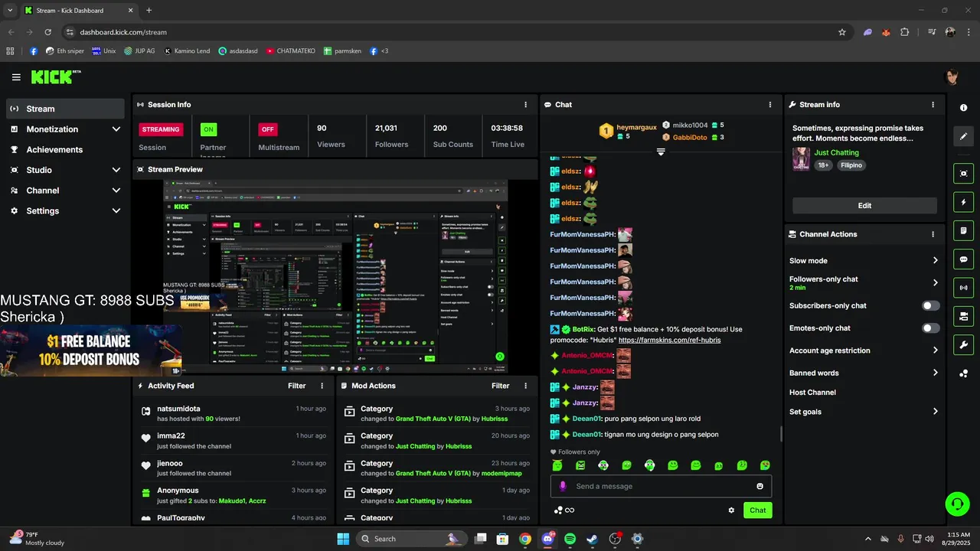
Task: Focus the Send a message field
Action: 661,486
